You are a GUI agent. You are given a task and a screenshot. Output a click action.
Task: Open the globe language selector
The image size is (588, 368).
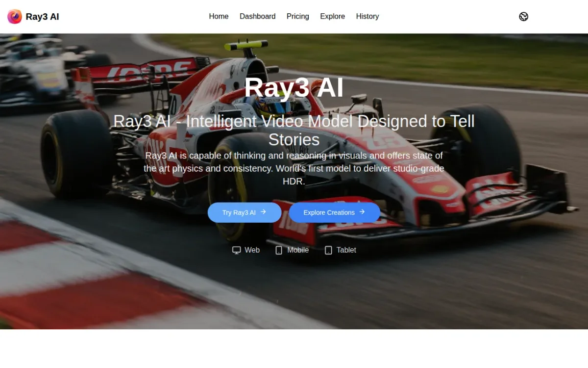[523, 17]
